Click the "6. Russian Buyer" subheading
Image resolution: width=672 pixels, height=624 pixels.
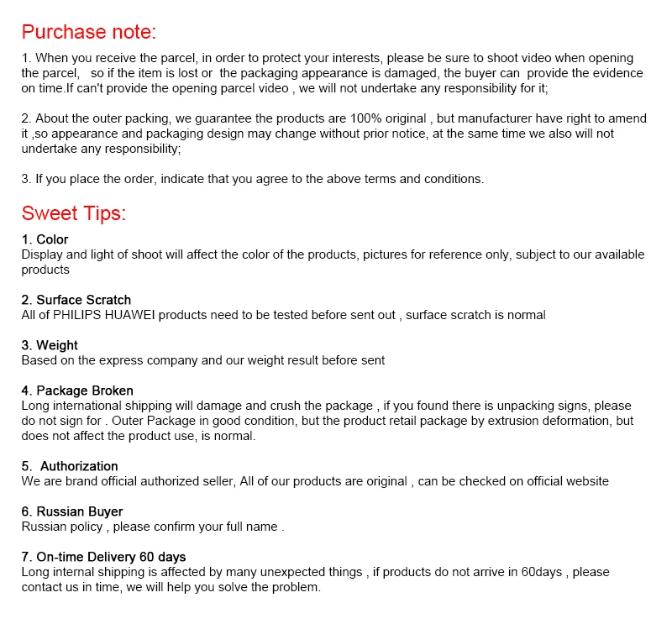(x=72, y=511)
